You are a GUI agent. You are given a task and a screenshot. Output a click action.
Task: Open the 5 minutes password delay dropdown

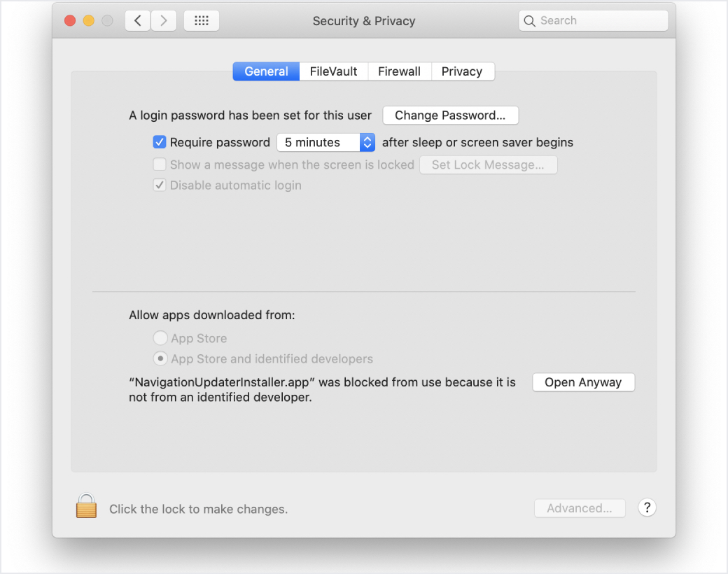tap(326, 142)
